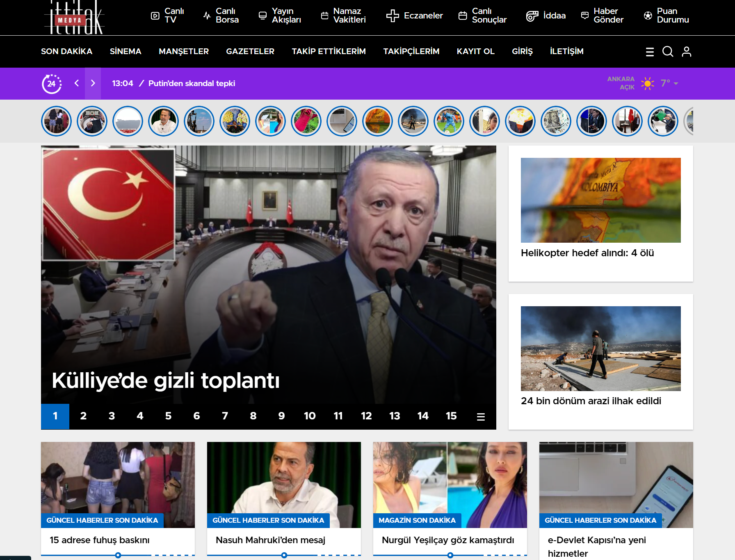Select slide 15 in headline slider
Screen dimensions: 735x560
pos(451,416)
